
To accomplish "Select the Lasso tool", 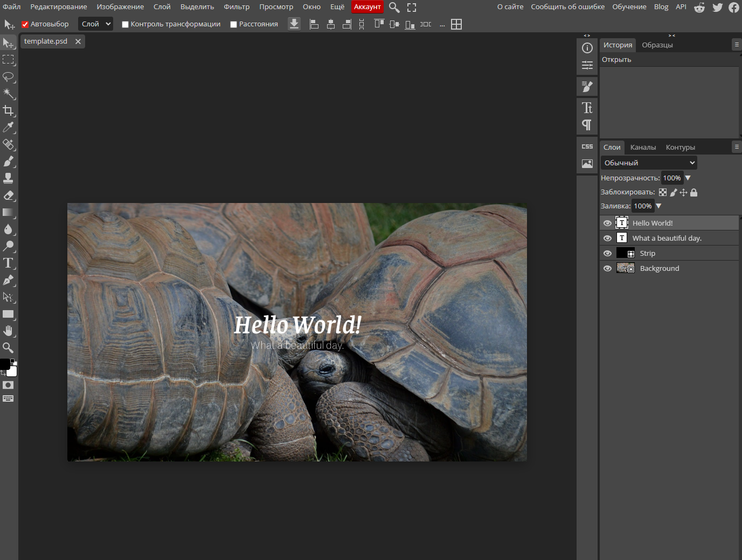I will [9, 76].
